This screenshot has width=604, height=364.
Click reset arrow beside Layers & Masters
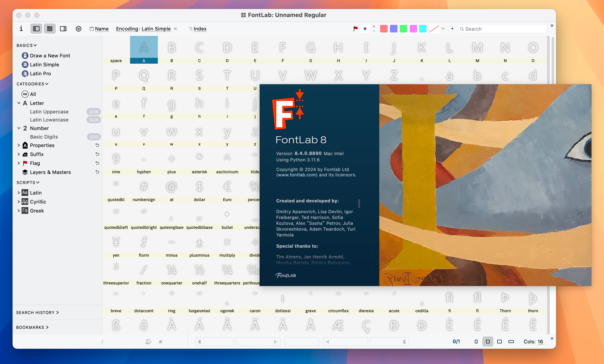coord(97,172)
